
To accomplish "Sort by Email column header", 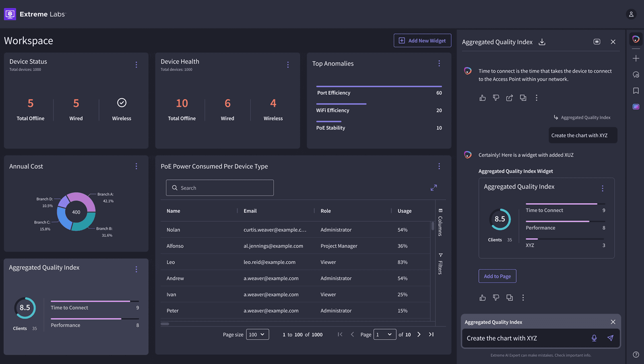I will (x=250, y=211).
